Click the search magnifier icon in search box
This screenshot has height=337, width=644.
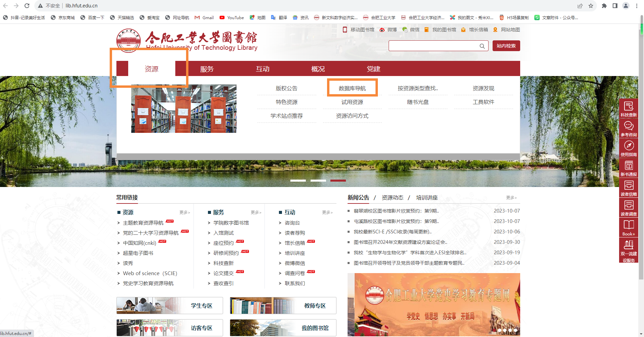(482, 46)
